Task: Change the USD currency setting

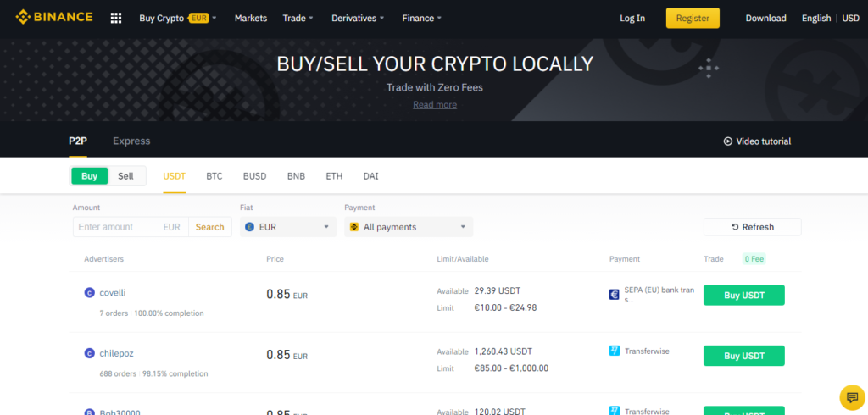Action: pos(850,19)
